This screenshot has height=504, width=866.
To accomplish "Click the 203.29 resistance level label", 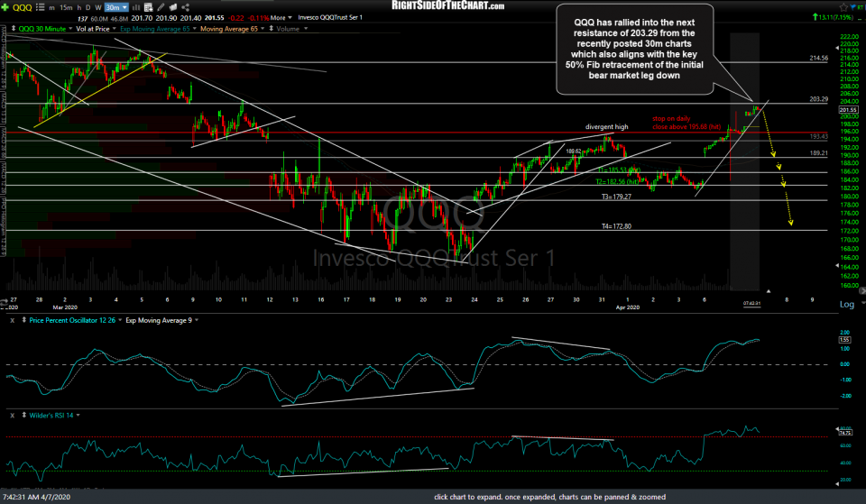I will point(818,99).
